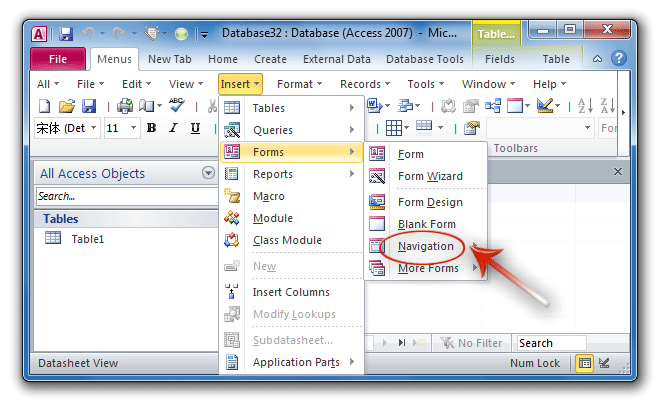Select Macro in the Insert menu

click(291, 196)
